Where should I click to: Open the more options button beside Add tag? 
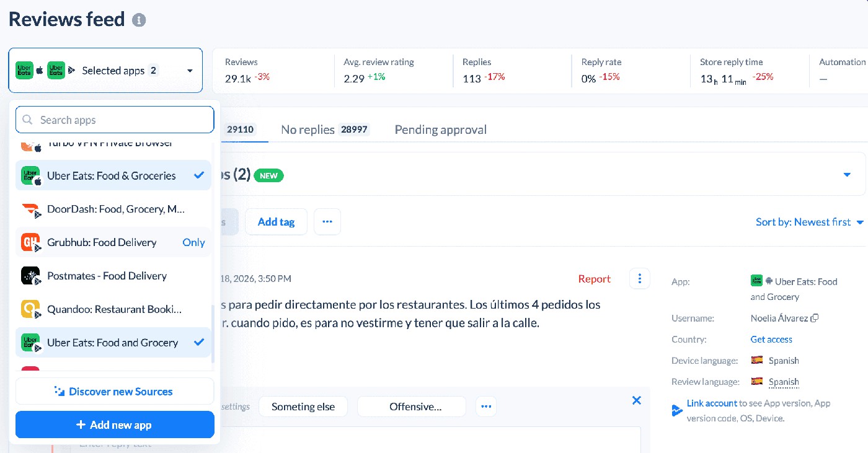[327, 222]
